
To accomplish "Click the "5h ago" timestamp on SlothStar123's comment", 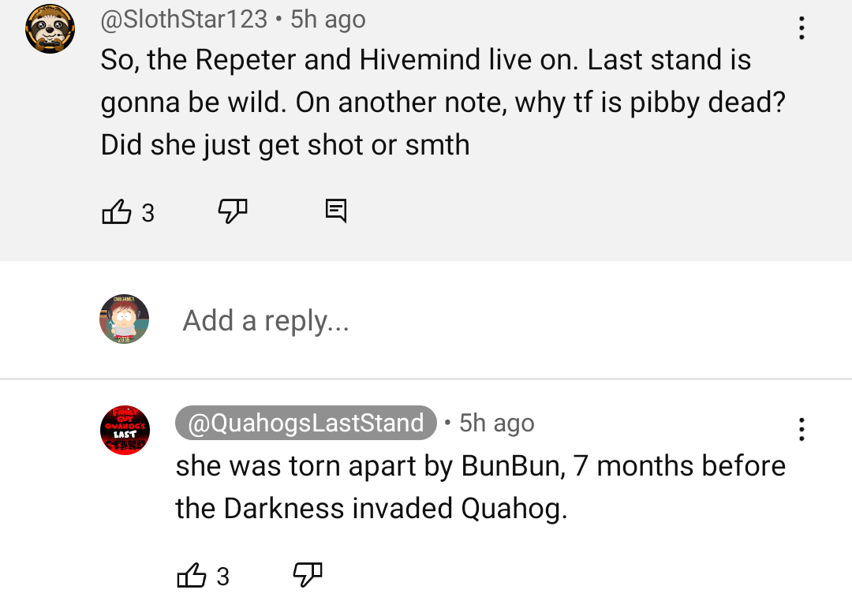I will pos(328,19).
